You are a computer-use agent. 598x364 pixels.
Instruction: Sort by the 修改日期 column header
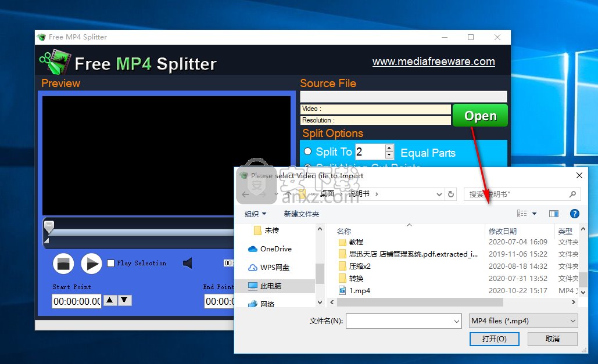503,231
